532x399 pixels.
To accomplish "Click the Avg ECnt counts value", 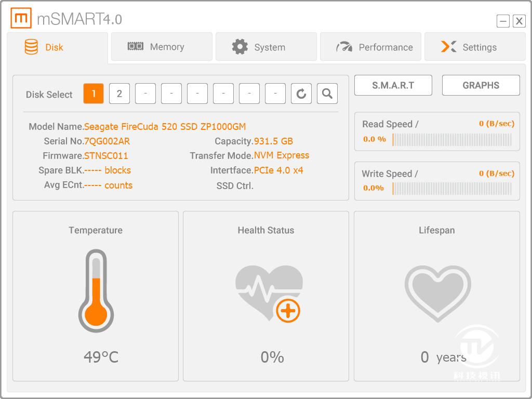I will coord(108,185).
